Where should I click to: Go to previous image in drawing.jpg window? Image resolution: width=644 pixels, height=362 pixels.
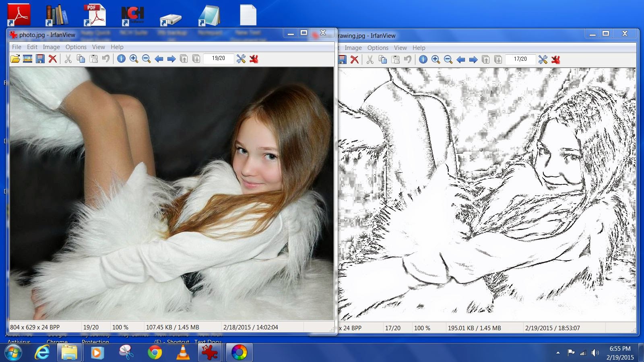pos(461,60)
